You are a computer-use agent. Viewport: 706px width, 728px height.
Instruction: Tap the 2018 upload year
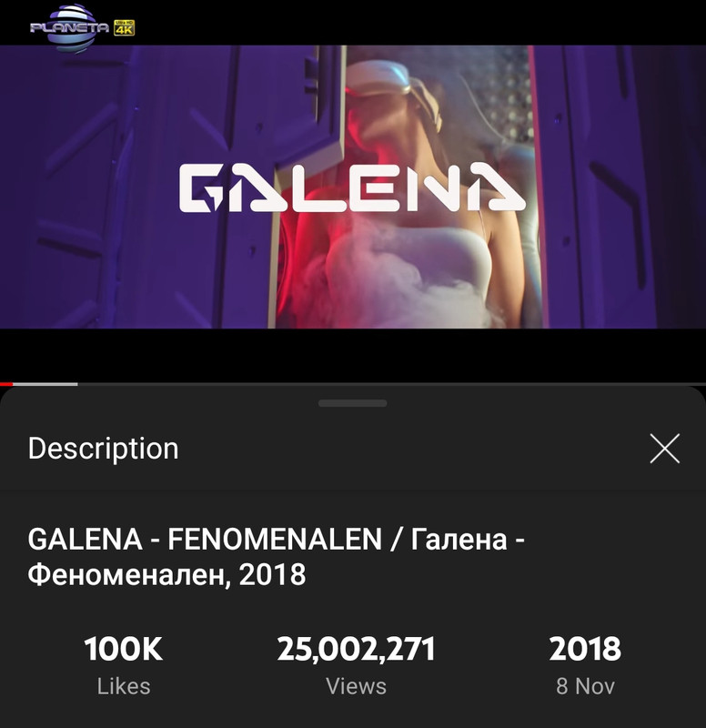tap(585, 649)
